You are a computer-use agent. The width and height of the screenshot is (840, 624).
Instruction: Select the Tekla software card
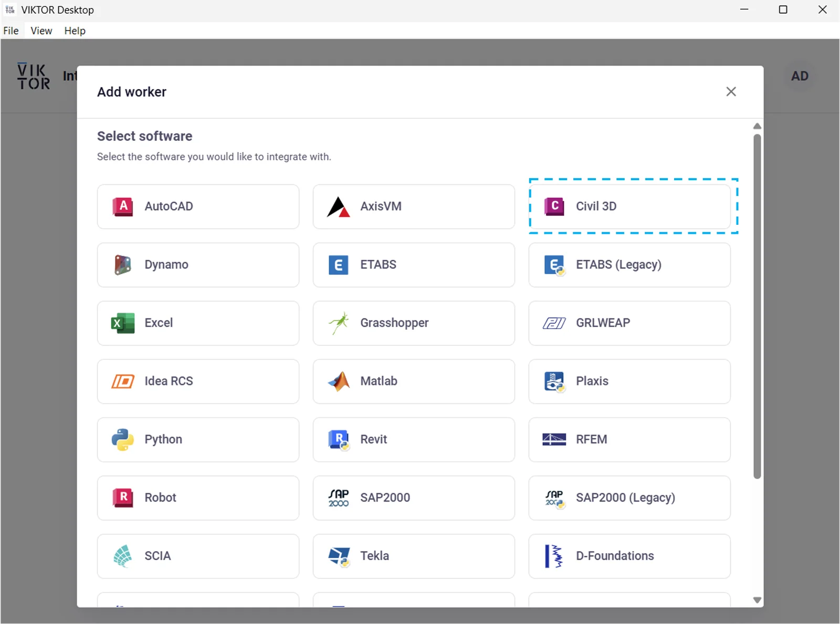[414, 556]
